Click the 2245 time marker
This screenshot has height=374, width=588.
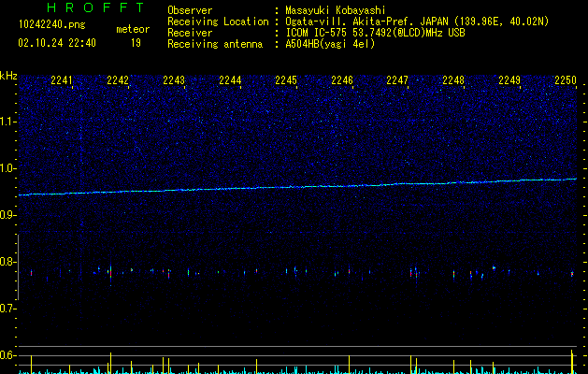286,80
